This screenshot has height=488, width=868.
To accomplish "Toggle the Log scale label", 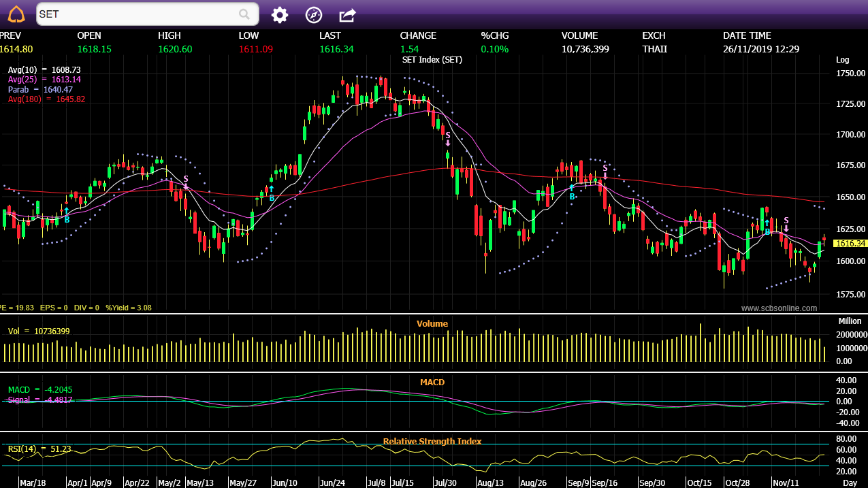I will [x=842, y=60].
